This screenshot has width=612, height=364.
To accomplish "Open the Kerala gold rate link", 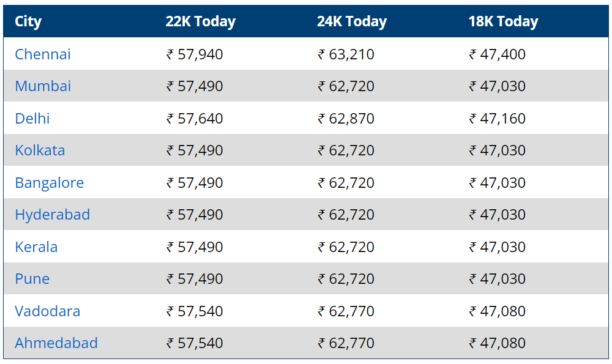I will tap(36, 247).
